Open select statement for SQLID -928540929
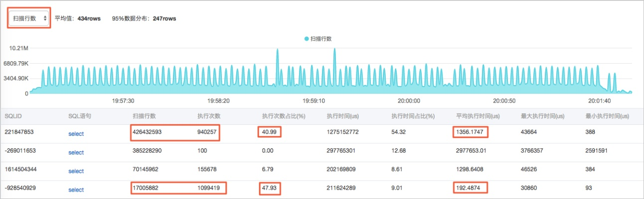This screenshot has height=199, width=644. [76, 190]
